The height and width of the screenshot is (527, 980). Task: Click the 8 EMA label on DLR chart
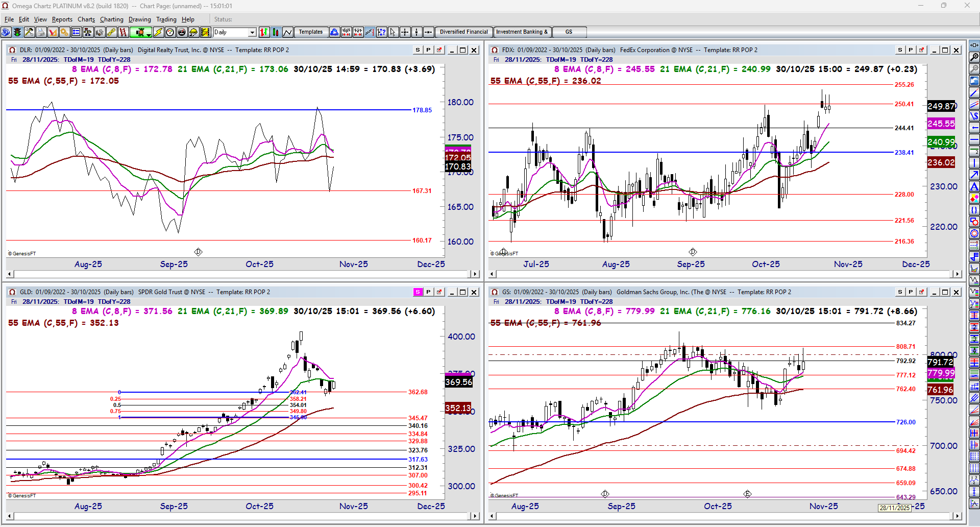pos(122,69)
